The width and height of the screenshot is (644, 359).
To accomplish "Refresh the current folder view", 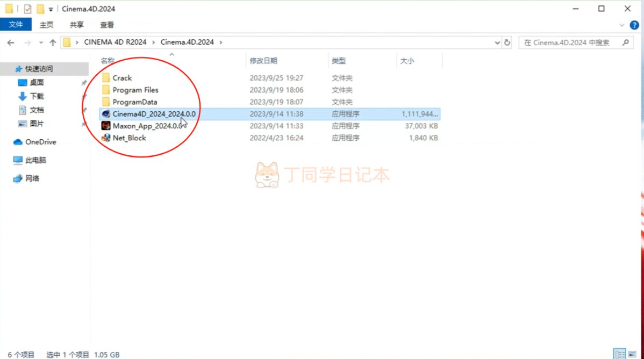I will coord(507,42).
